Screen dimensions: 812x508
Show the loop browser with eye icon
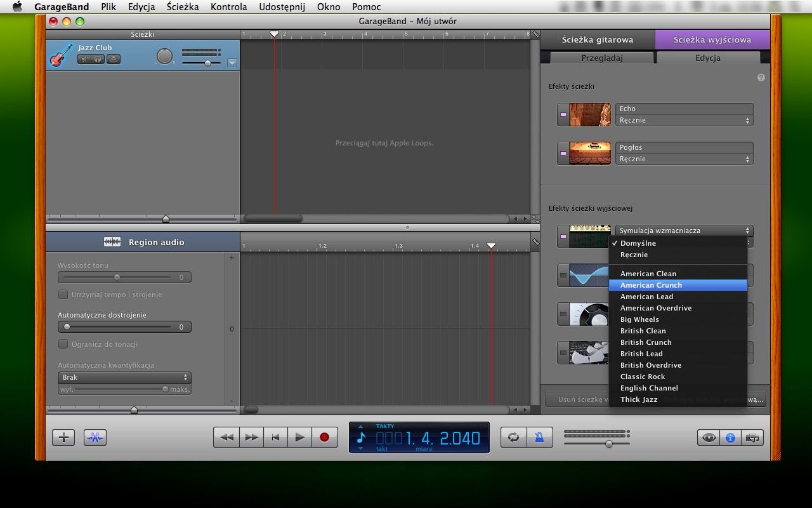click(x=709, y=437)
